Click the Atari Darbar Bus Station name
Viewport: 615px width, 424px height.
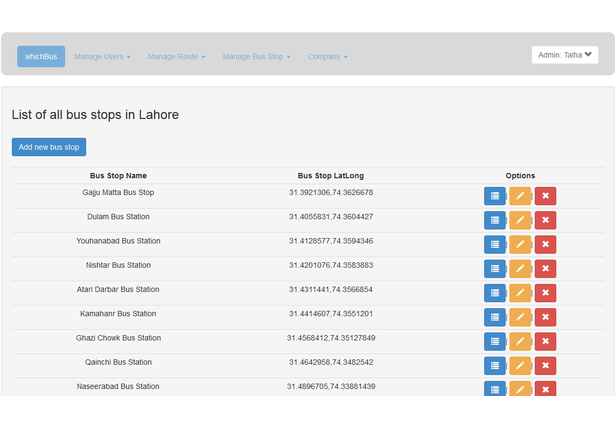coord(118,289)
